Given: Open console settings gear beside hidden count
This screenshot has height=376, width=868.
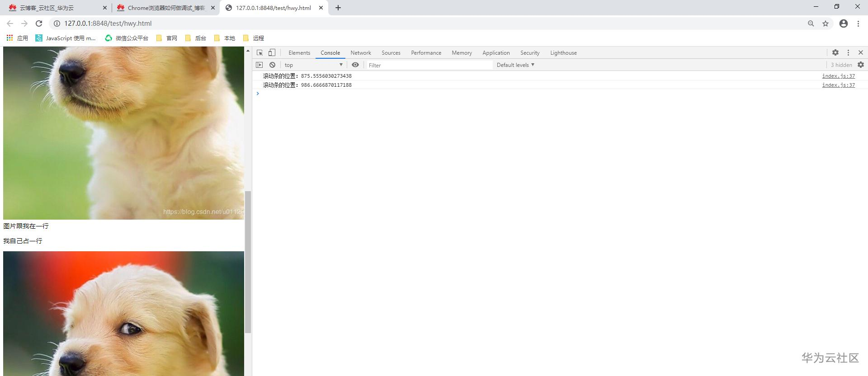Looking at the screenshot, I should pyautogui.click(x=861, y=65).
